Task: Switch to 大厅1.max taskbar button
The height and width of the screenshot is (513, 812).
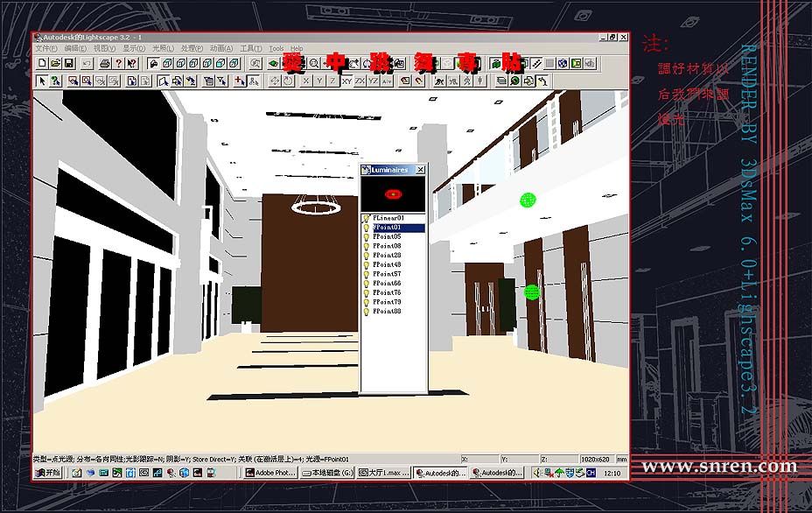Action: [384, 473]
